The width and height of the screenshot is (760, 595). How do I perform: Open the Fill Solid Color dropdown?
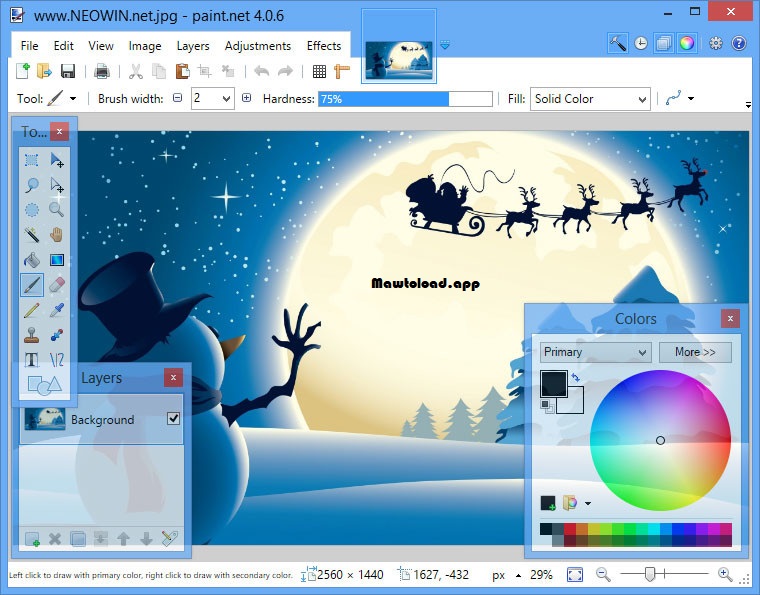coord(590,99)
